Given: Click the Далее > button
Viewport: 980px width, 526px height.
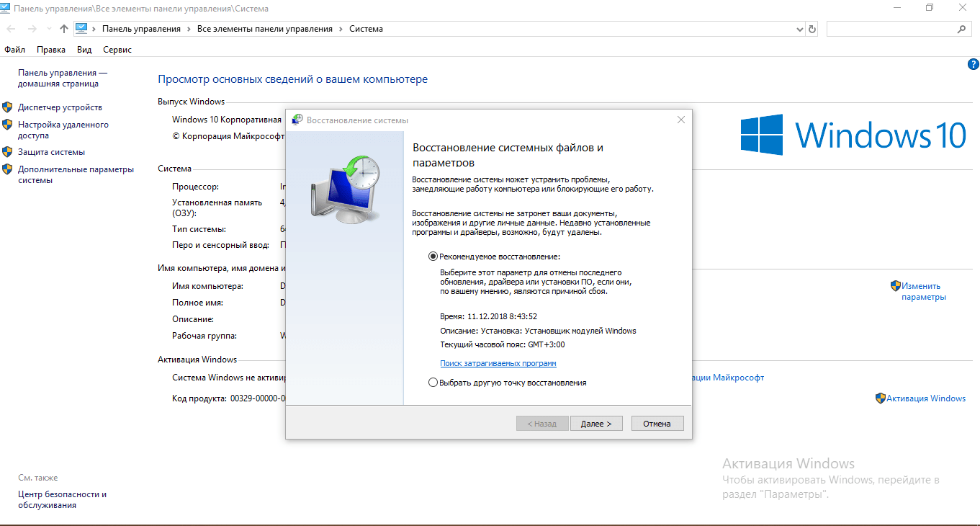Looking at the screenshot, I should tap(595, 424).
